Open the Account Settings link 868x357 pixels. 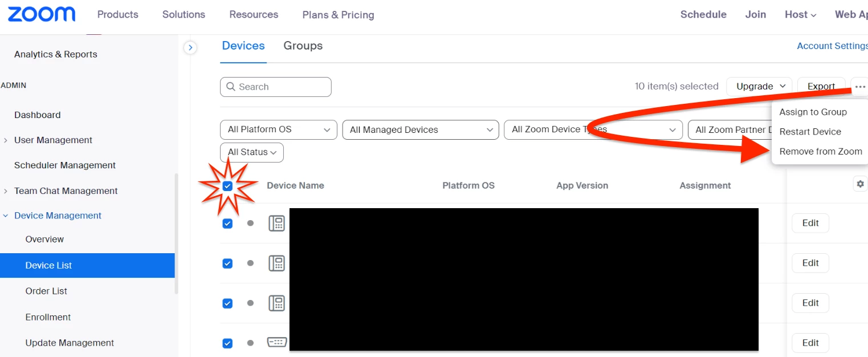pos(832,46)
